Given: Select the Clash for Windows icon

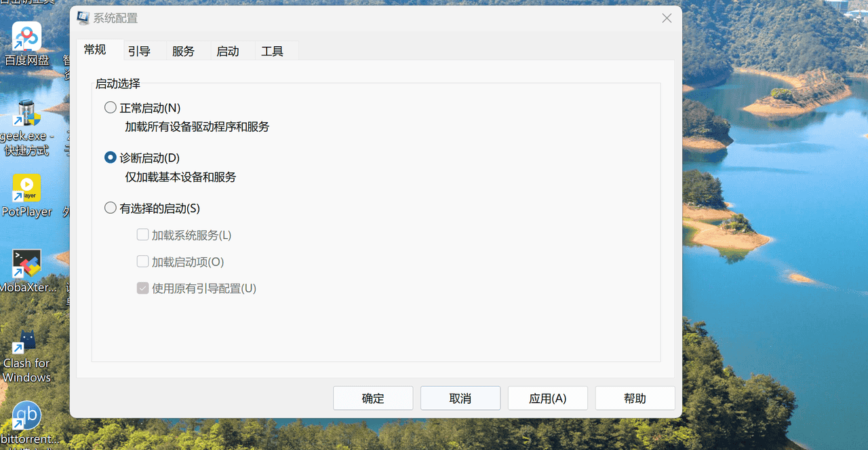Looking at the screenshot, I should pos(27,356).
